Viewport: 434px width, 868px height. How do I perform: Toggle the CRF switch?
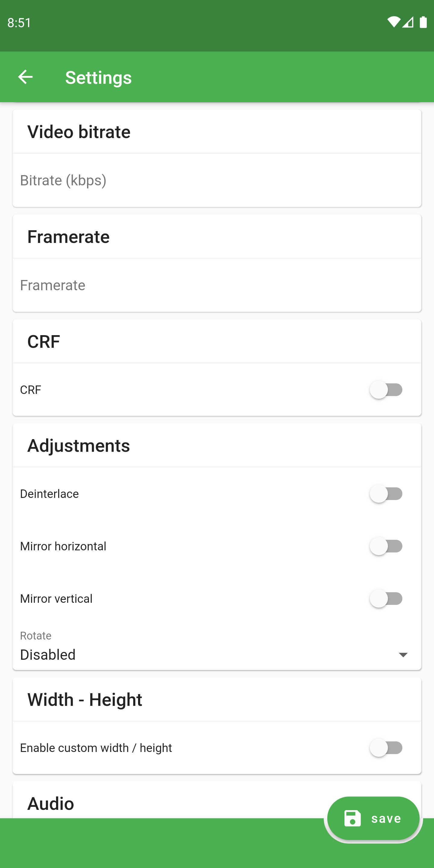pyautogui.click(x=386, y=390)
